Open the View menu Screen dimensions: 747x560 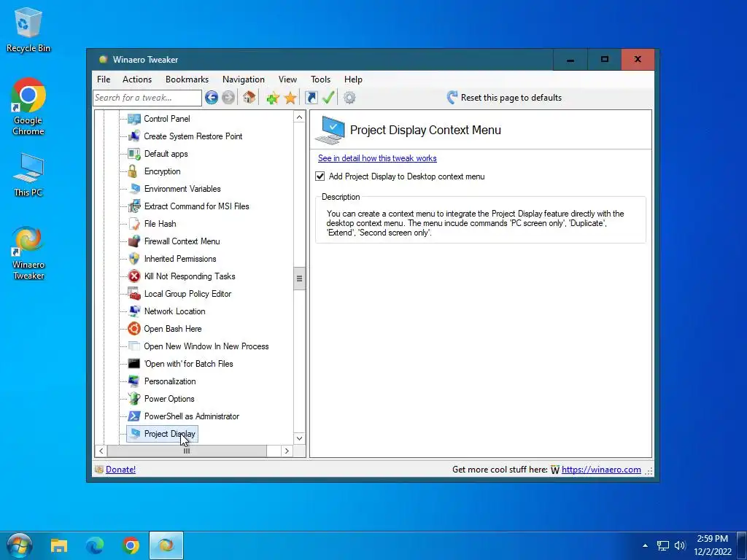[x=287, y=79]
